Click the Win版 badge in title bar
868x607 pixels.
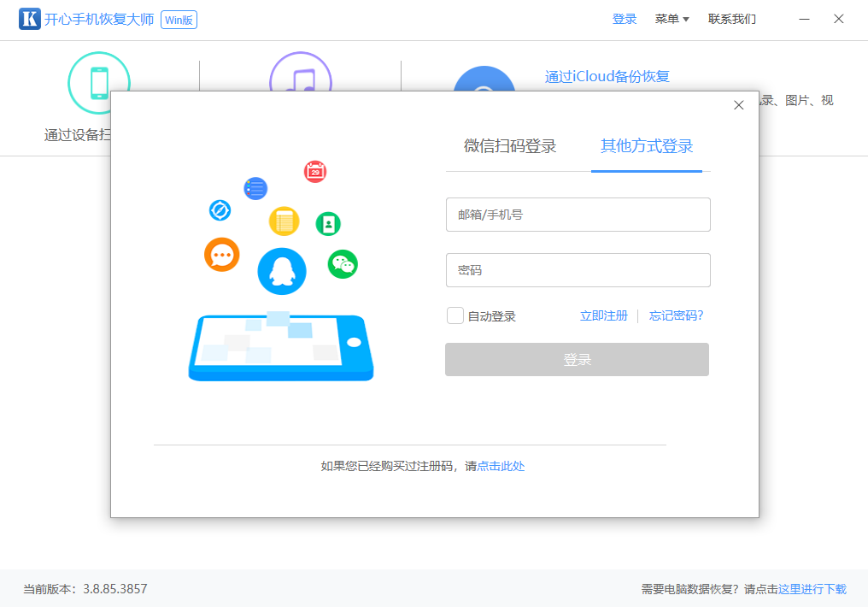[179, 20]
